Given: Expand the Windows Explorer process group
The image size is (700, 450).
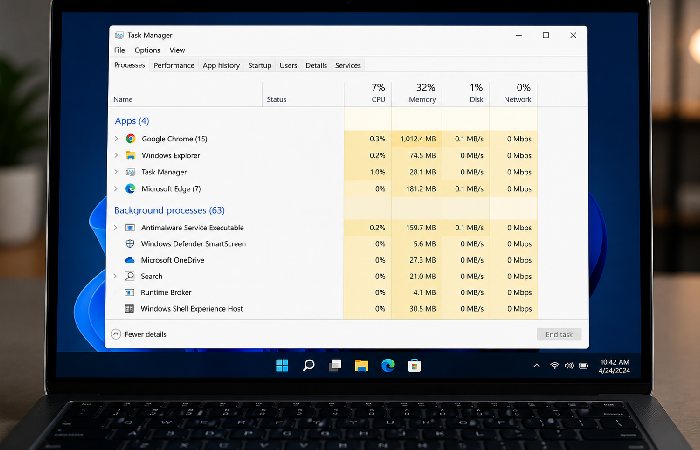Looking at the screenshot, I should (x=116, y=155).
